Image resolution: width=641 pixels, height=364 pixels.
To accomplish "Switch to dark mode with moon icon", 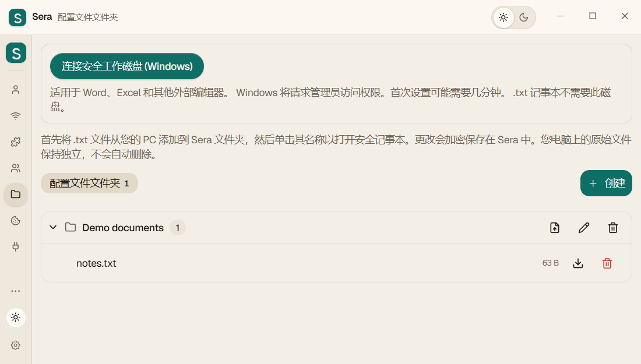I will point(524,17).
